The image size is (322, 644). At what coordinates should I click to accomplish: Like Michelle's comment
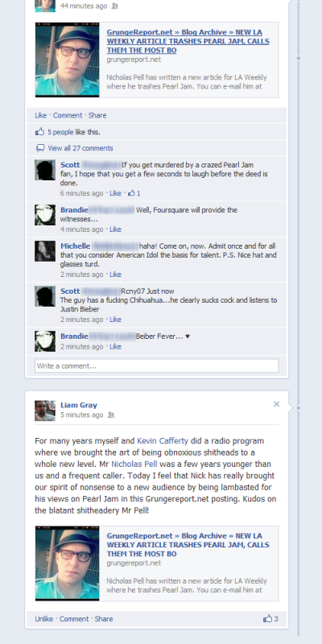[x=115, y=275]
